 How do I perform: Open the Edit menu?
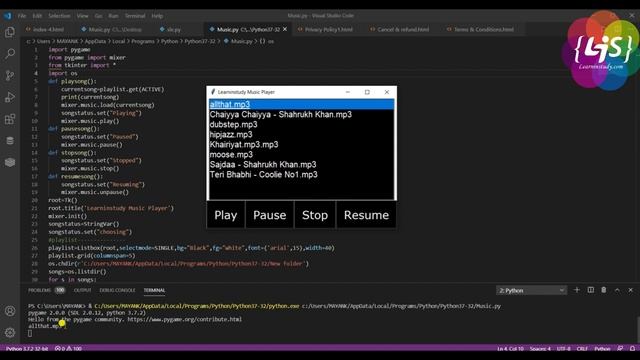[37, 16]
